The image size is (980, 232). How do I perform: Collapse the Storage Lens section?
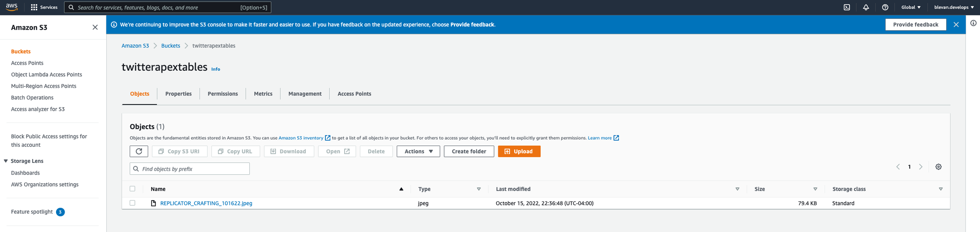coord(6,161)
